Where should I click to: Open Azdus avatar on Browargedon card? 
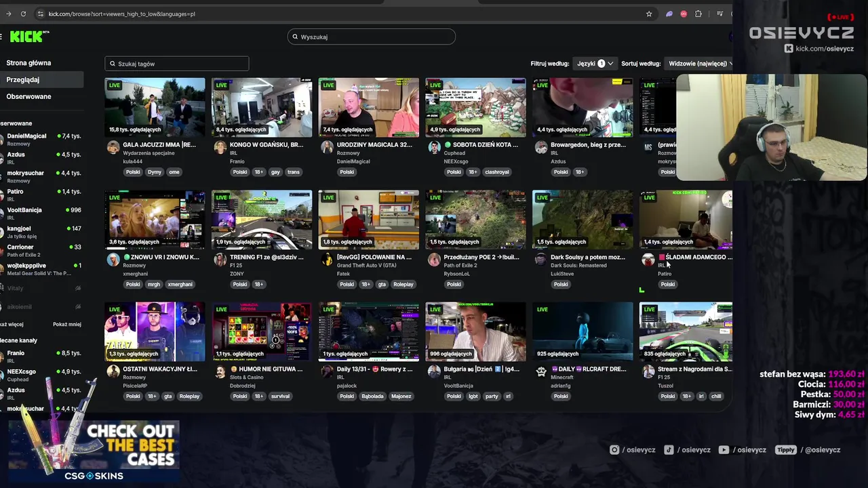[x=540, y=147]
